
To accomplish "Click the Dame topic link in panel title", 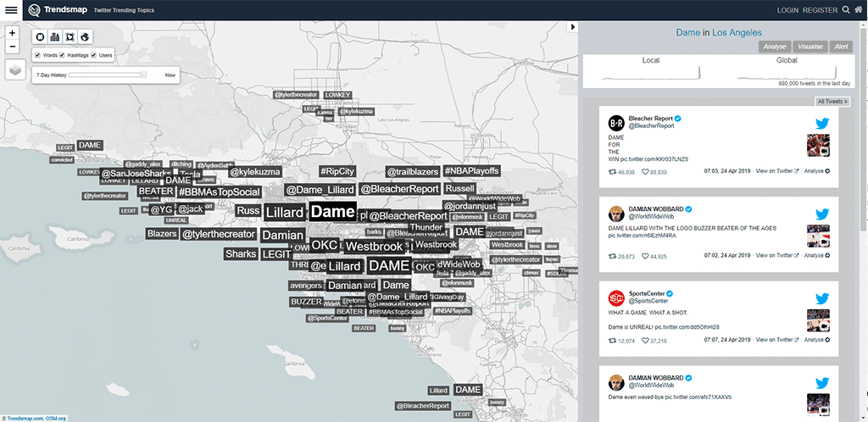I will pyautogui.click(x=688, y=33).
